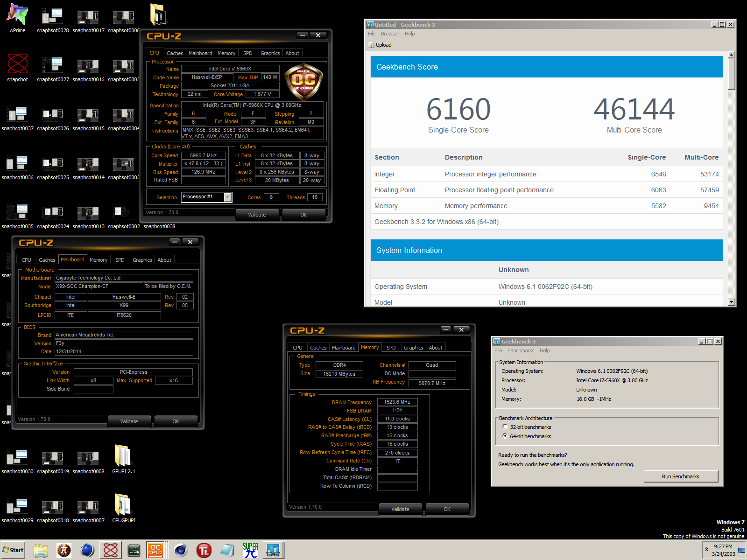
Task: Click the memory chip taskbar icon
Action: (x=134, y=551)
